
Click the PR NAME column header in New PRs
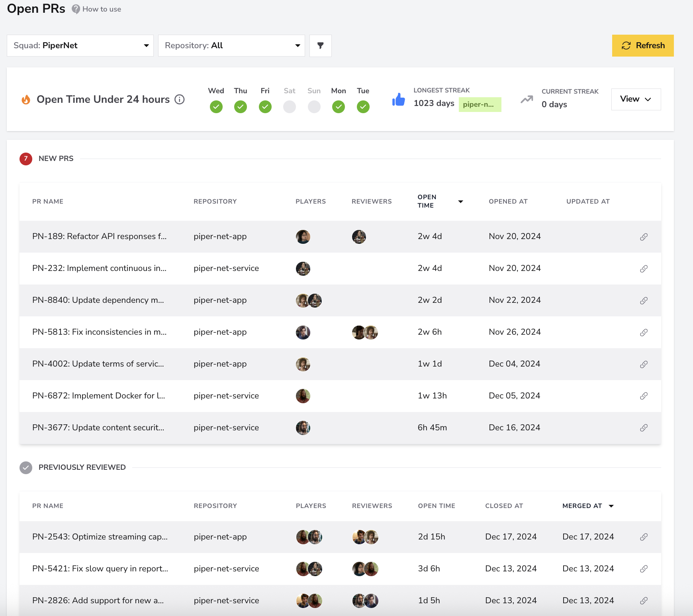click(x=48, y=202)
